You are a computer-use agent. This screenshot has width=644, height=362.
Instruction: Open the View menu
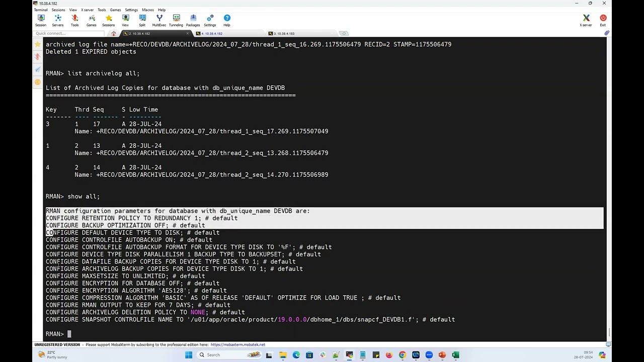click(73, 10)
